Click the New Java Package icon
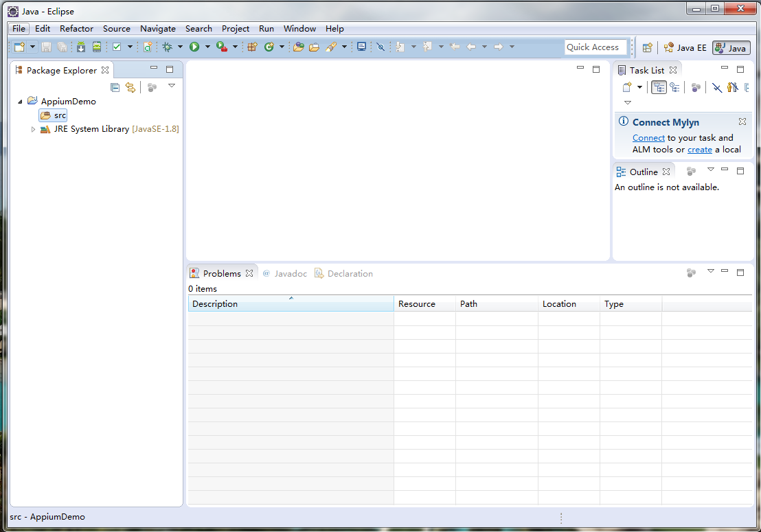The image size is (761, 532). pyautogui.click(x=252, y=47)
